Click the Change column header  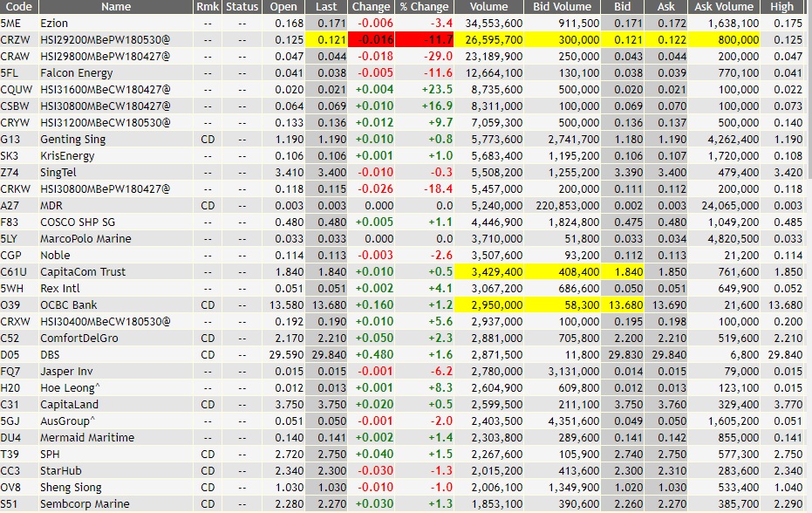pyautogui.click(x=371, y=7)
